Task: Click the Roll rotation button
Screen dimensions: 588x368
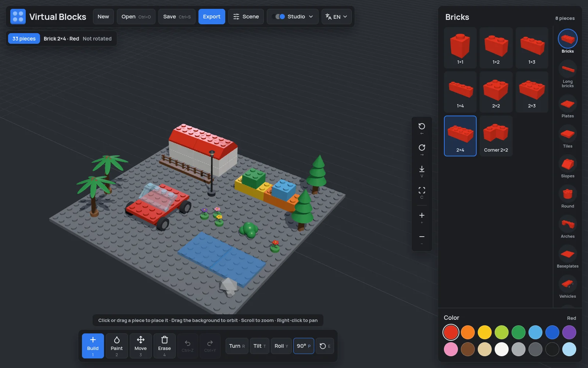Action: click(x=281, y=346)
